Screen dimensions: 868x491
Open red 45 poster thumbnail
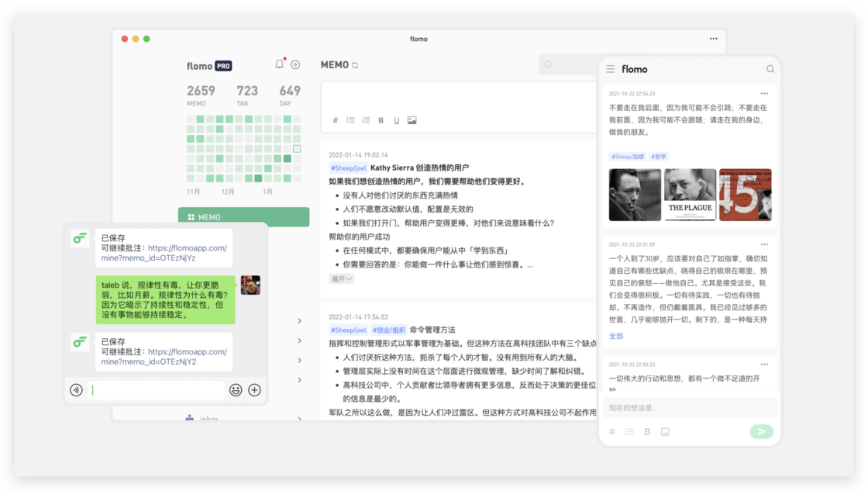click(x=745, y=195)
